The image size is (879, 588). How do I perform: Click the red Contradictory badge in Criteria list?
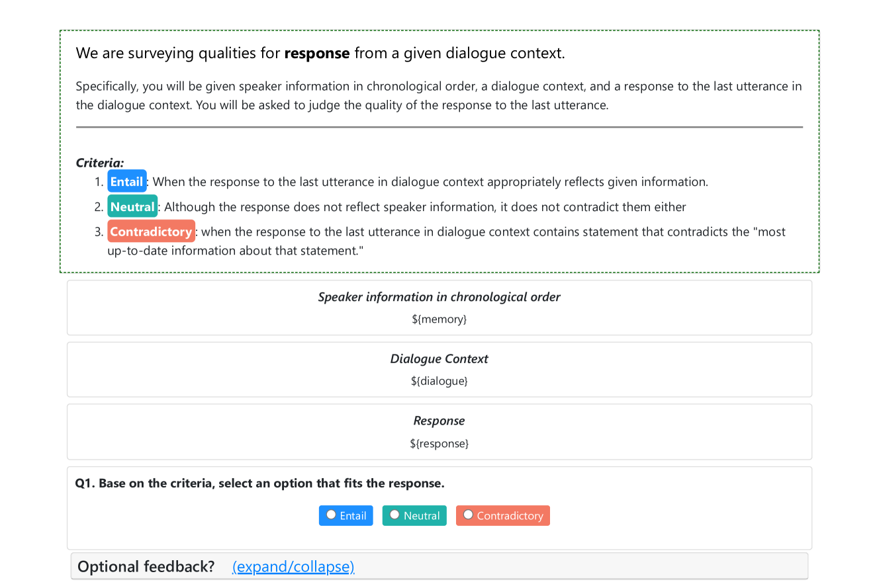click(x=151, y=232)
